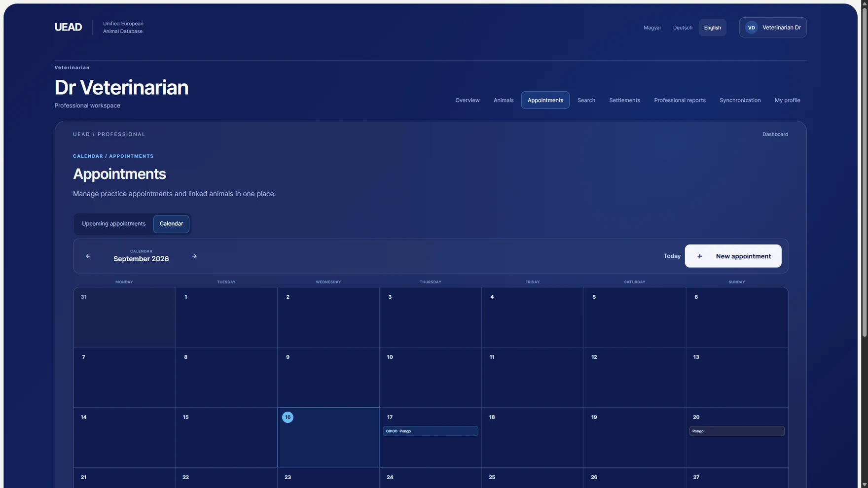Select September 19 calendar cell
Screen dimensions: 868x488
click(634, 437)
